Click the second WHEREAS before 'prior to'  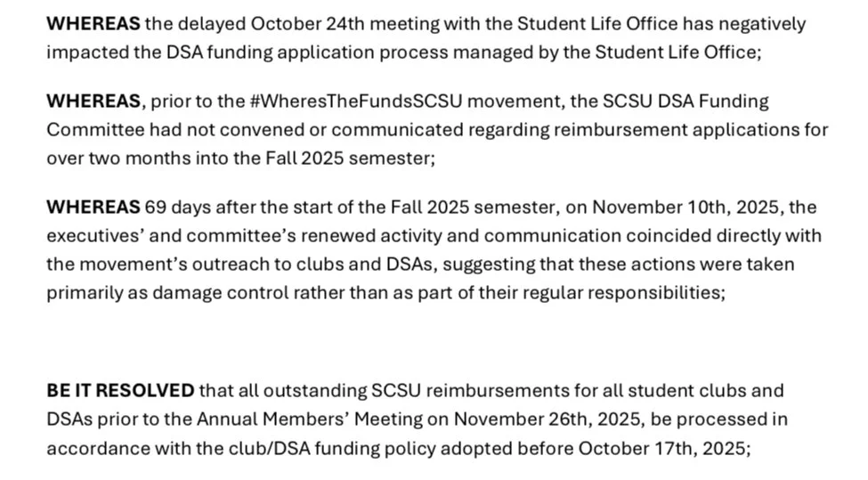click(93, 102)
